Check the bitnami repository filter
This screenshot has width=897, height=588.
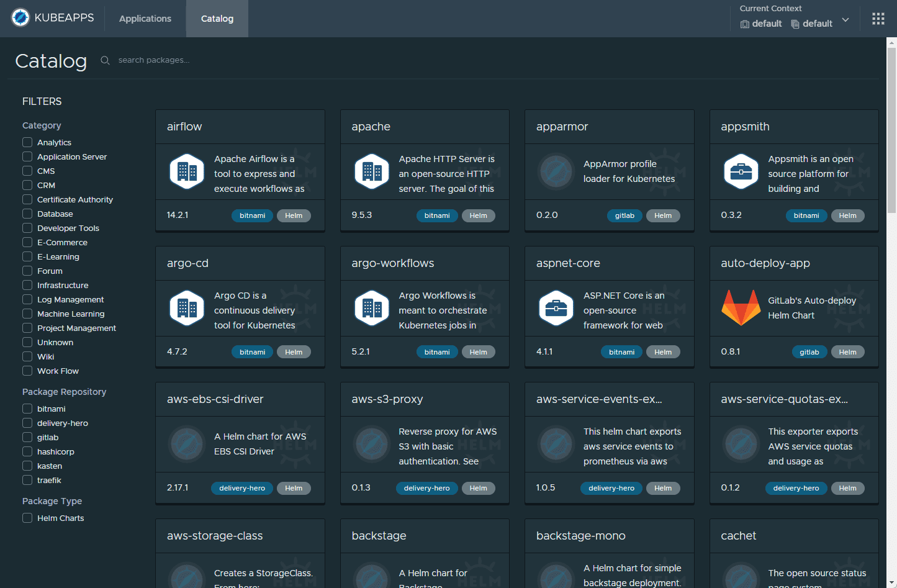(x=27, y=409)
